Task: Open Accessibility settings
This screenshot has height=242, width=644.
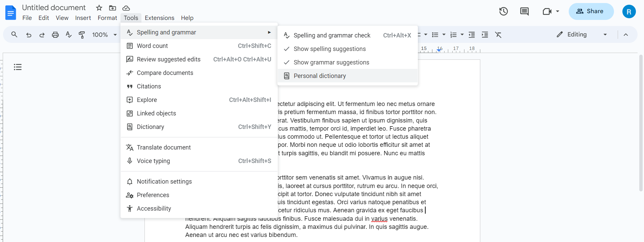Action: 199,209
